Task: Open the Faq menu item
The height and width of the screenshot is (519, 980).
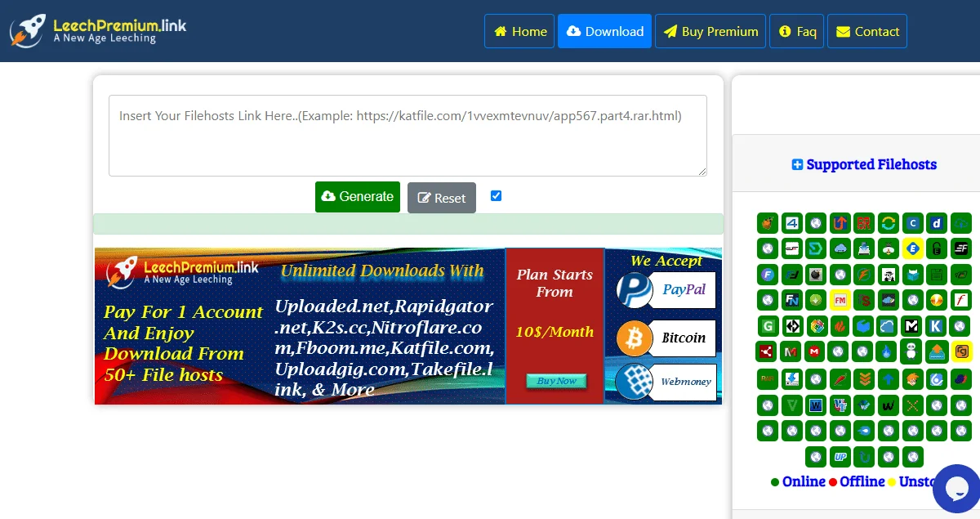Action: tap(796, 31)
